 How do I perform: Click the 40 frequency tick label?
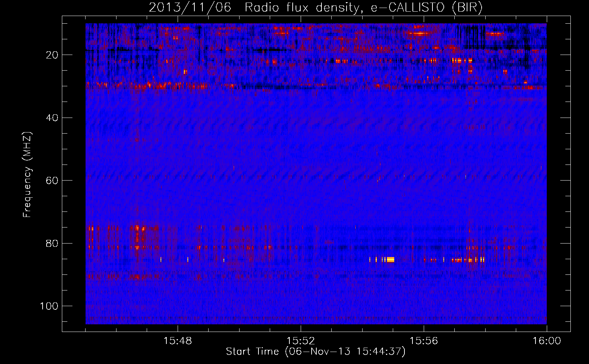[52, 118]
